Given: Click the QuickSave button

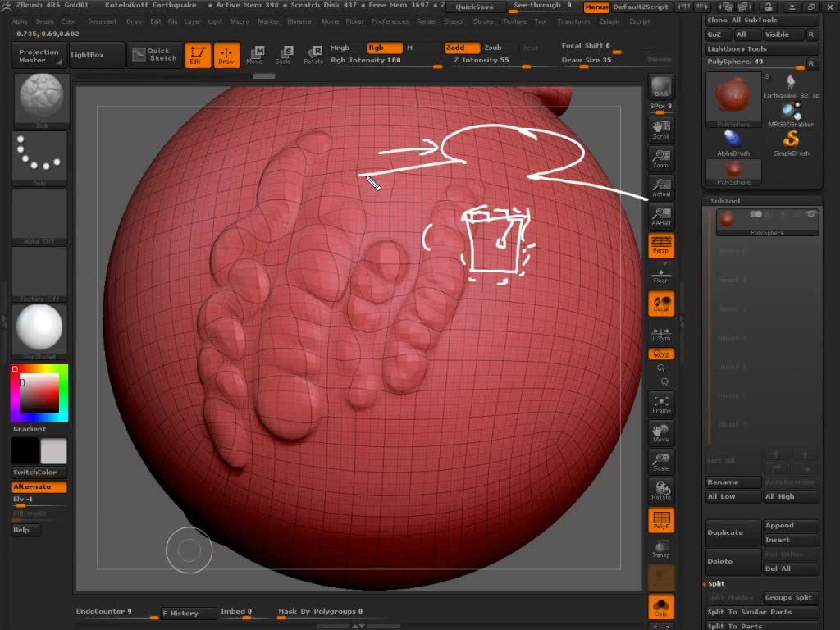Looking at the screenshot, I should pos(474,7).
